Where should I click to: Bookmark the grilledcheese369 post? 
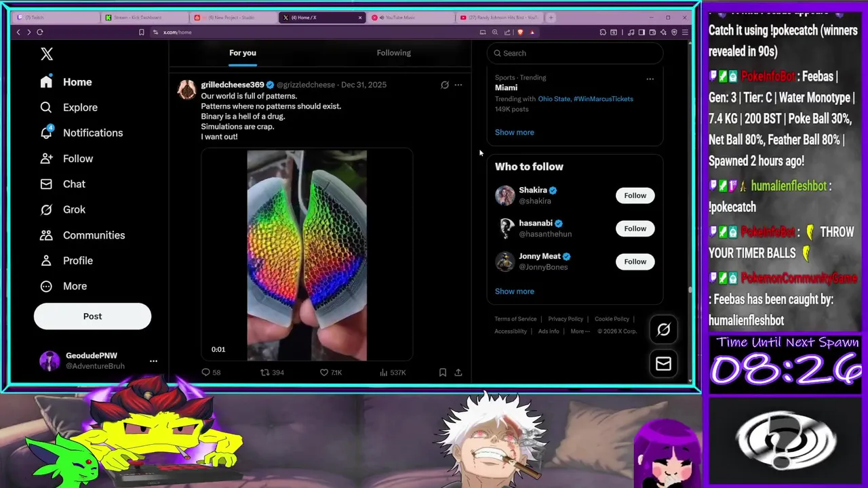pyautogui.click(x=443, y=372)
